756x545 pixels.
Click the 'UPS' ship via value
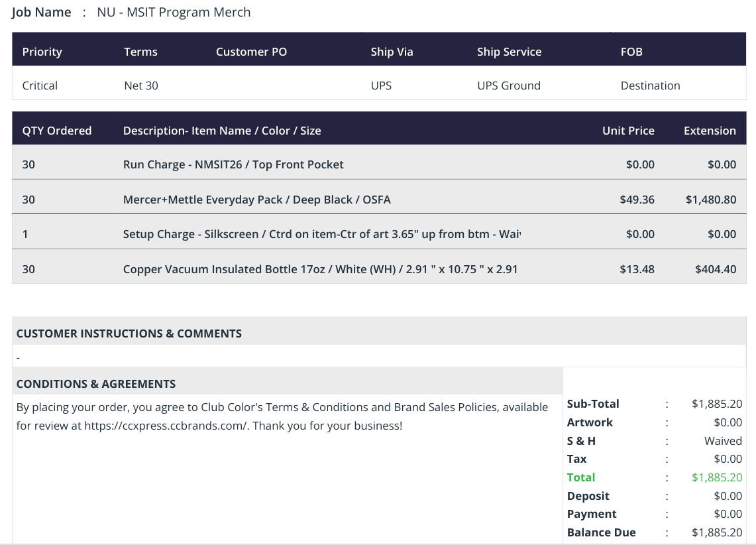(381, 86)
